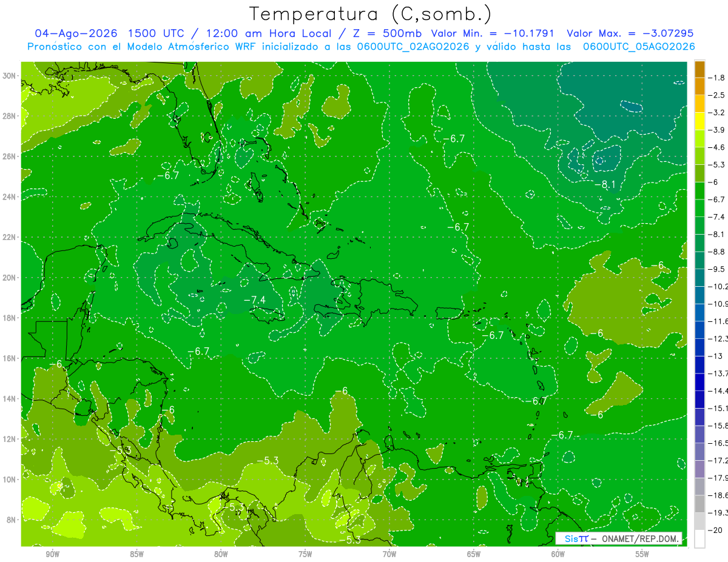Select the valid-until time "0600UTC_05AGO2026"

639,47
